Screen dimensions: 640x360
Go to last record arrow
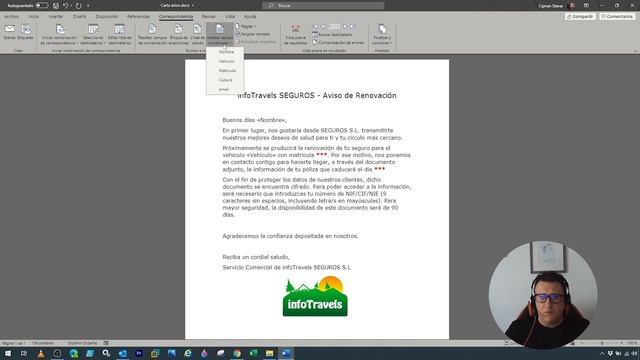[x=353, y=27]
